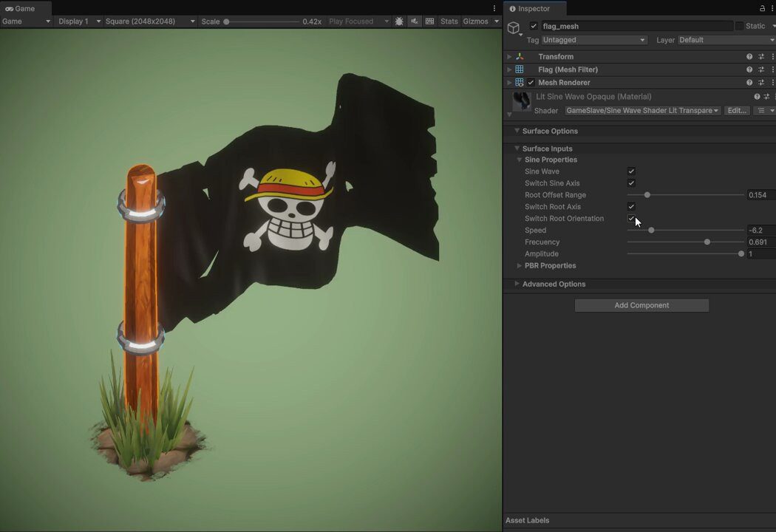Click the Inspector lock icon
The width and height of the screenshot is (776, 532).
[x=762, y=8]
